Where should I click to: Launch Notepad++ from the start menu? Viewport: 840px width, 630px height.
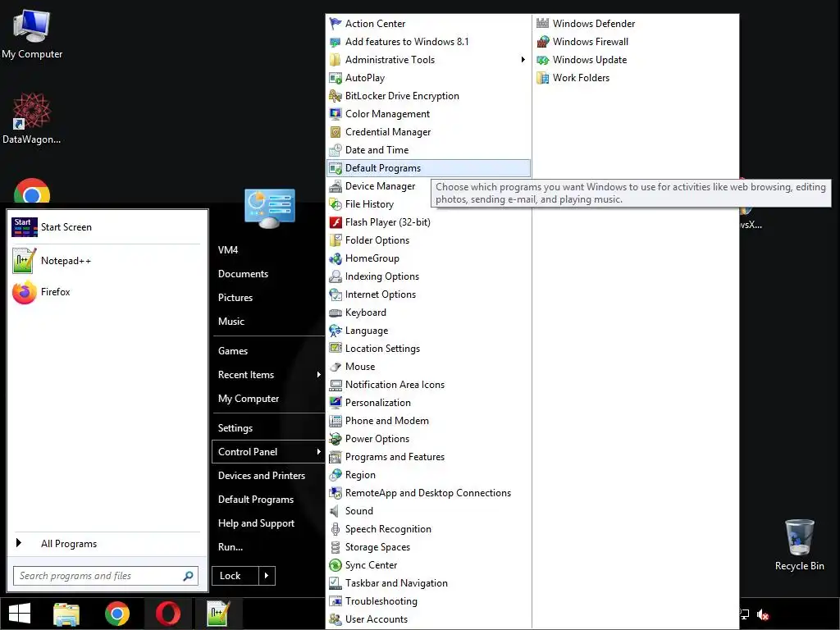(107, 261)
